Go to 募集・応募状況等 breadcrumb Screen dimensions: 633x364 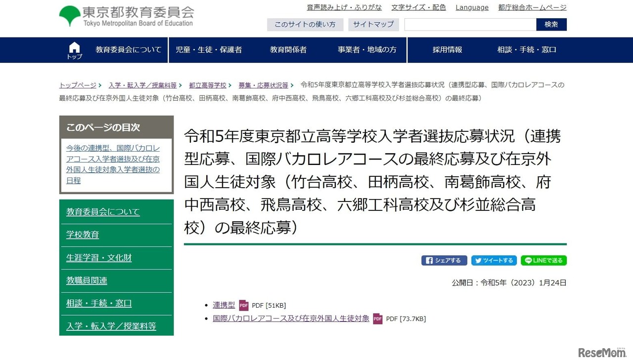tap(263, 85)
